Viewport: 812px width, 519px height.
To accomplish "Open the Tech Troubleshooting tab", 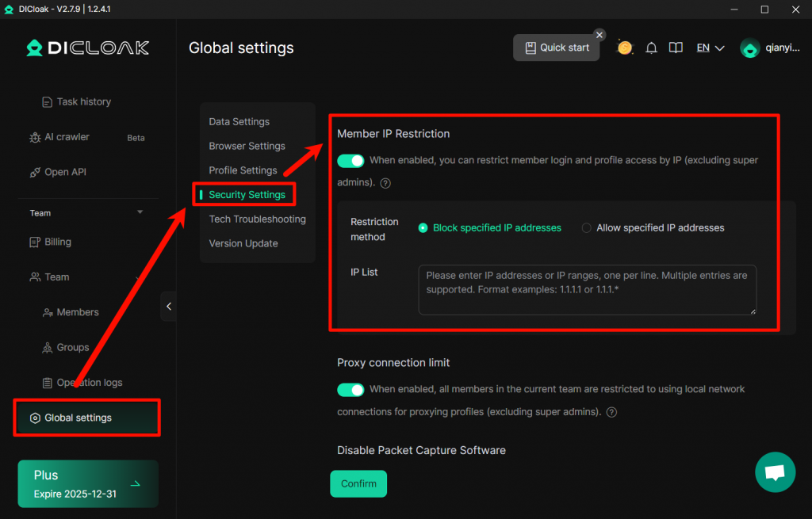I will [257, 219].
